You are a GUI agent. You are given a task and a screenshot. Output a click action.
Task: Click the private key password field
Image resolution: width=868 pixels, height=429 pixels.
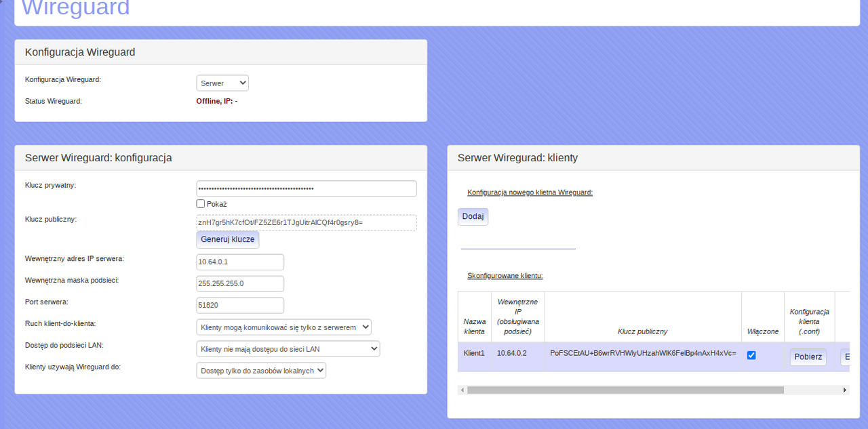[307, 188]
